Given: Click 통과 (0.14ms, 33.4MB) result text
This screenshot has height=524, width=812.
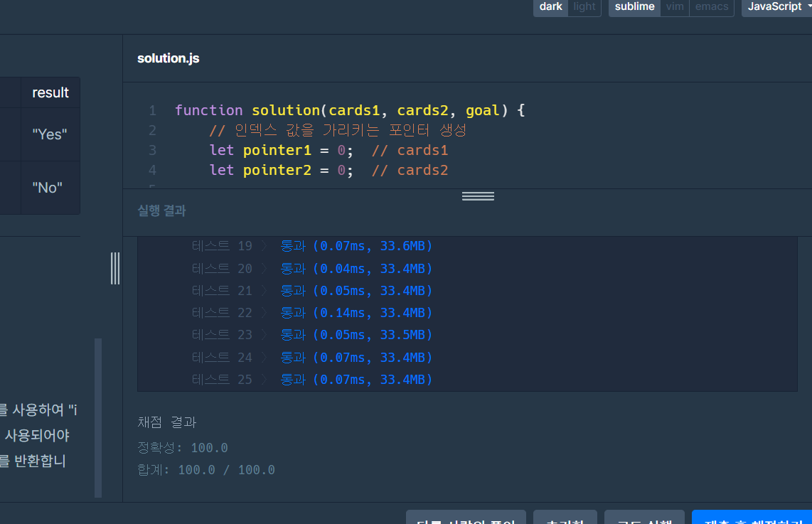Looking at the screenshot, I should [x=356, y=313].
